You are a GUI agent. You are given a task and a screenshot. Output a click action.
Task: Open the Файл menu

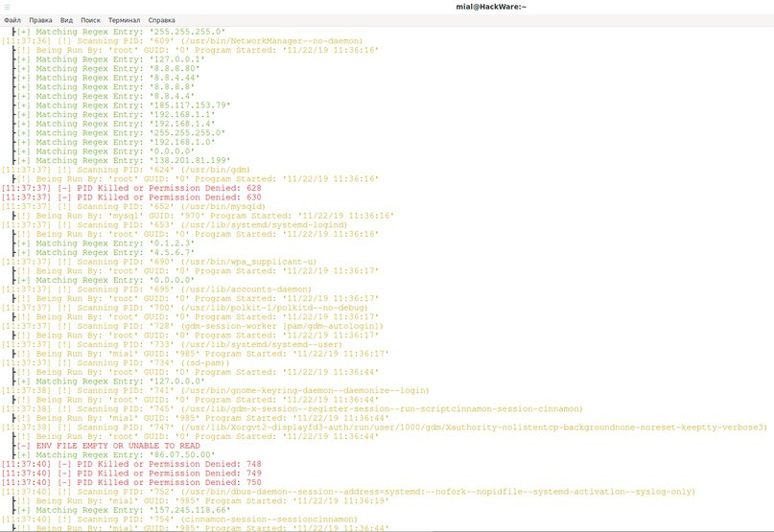click(x=12, y=20)
